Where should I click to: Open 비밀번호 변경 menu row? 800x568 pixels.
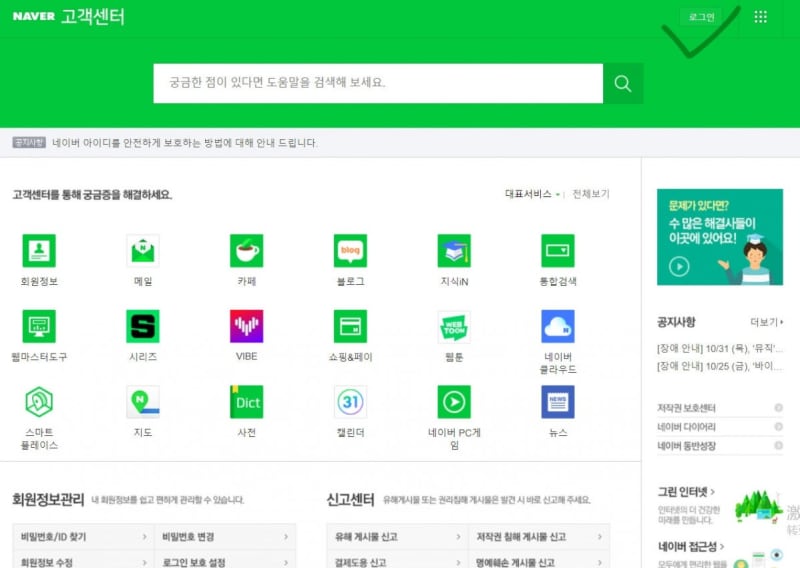coord(225,537)
